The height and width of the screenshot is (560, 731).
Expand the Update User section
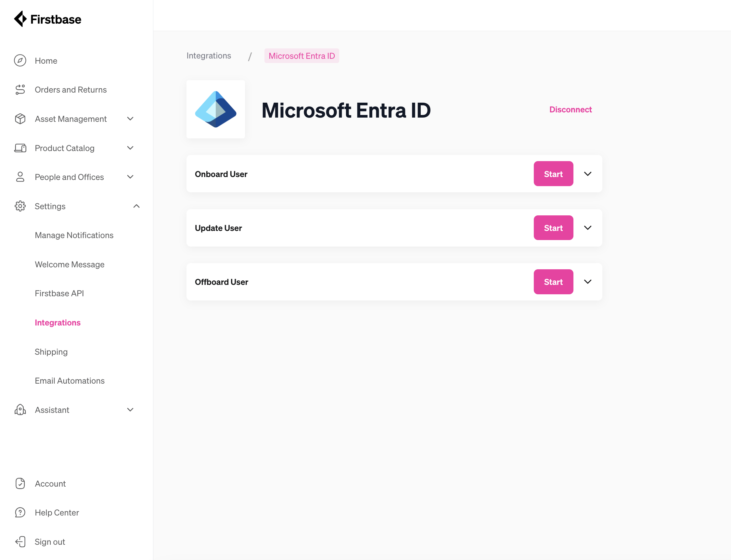coord(587,228)
